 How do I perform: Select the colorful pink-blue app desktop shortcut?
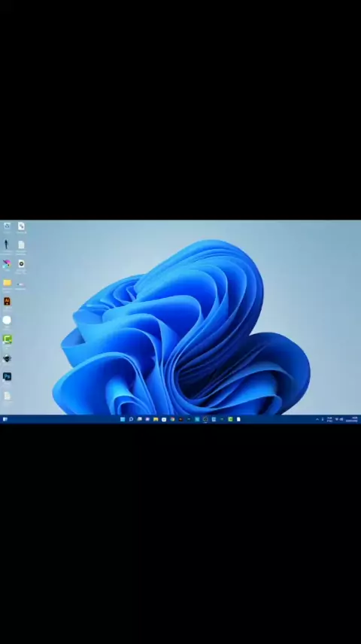7,263
